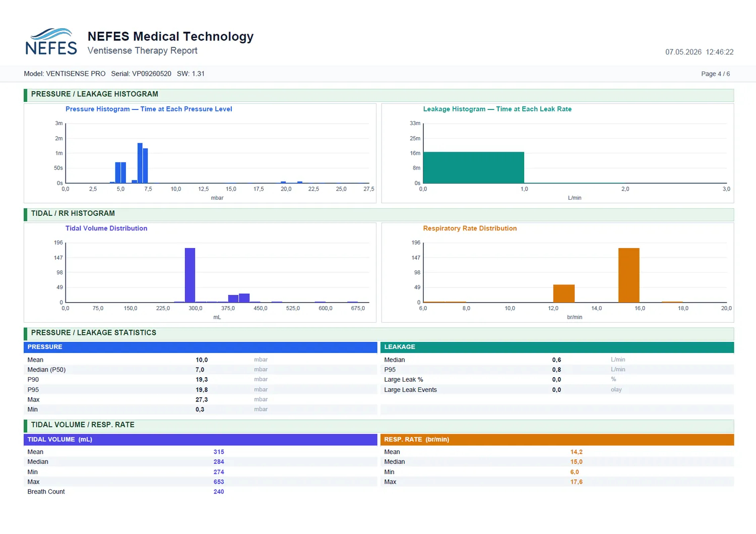Select the 'Leakage Histogram — Time at Each Leak Rate' title
The height and width of the screenshot is (534, 756).
(x=497, y=109)
